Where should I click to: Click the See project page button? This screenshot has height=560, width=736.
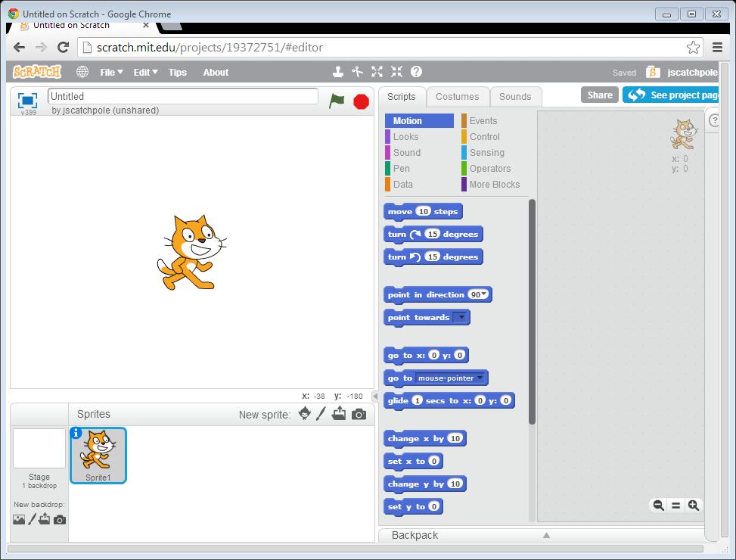click(x=671, y=95)
